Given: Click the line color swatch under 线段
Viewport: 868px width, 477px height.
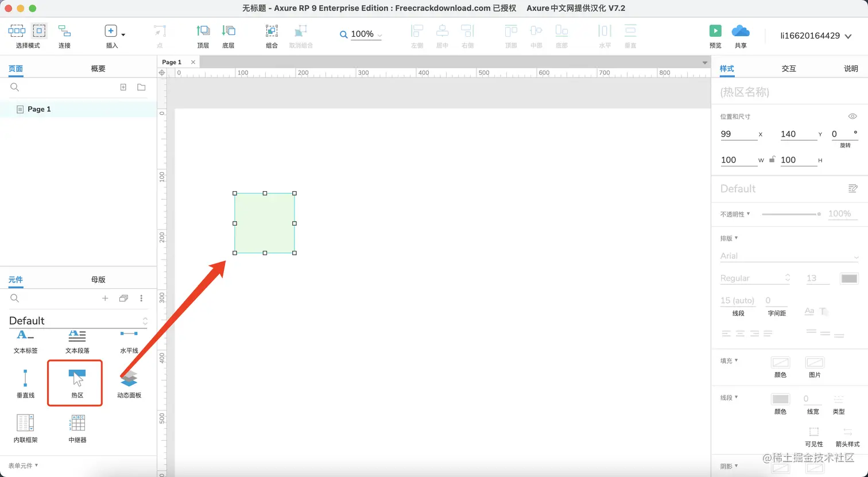Looking at the screenshot, I should click(780, 399).
